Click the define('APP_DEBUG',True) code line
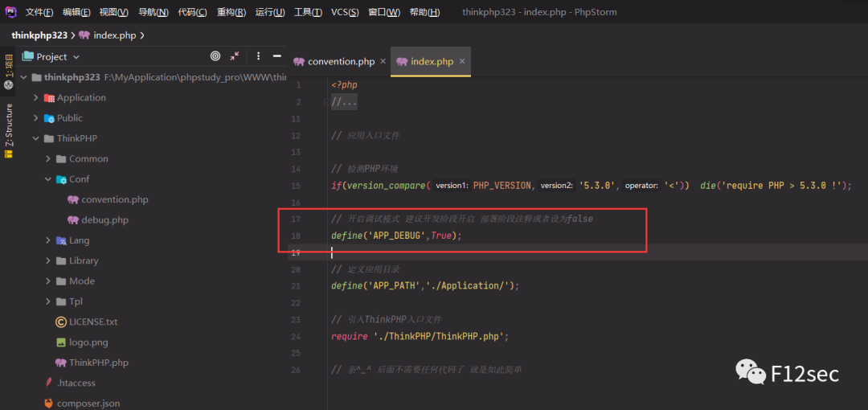Image resolution: width=868 pixels, height=410 pixels. click(396, 236)
